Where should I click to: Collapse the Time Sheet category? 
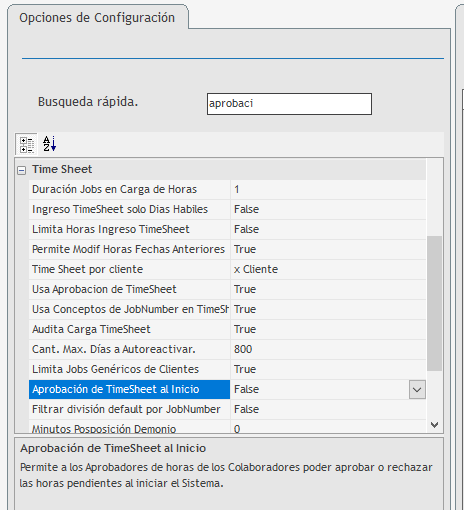click(22, 171)
